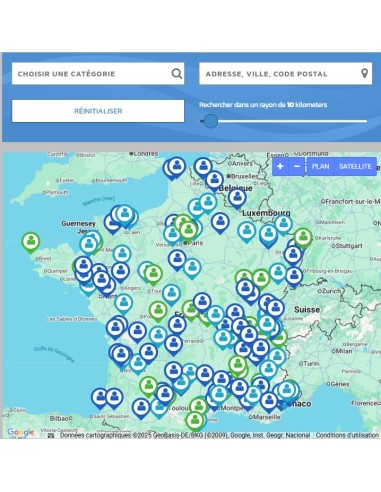The width and height of the screenshot is (381, 492).
Task: Select the dark blue marker next to Anvers
Action: 203,167
